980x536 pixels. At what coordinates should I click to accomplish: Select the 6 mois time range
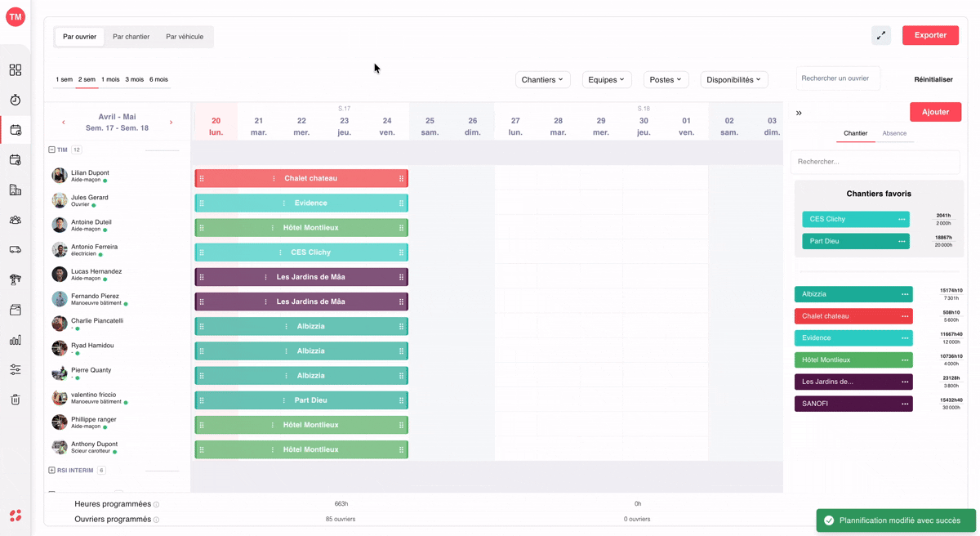pyautogui.click(x=158, y=79)
